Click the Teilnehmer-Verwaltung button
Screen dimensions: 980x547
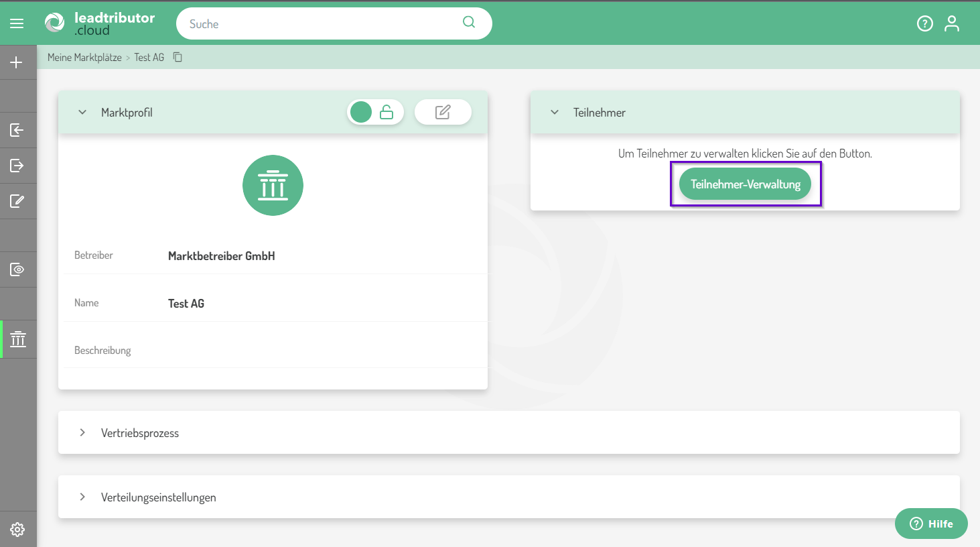click(x=745, y=184)
